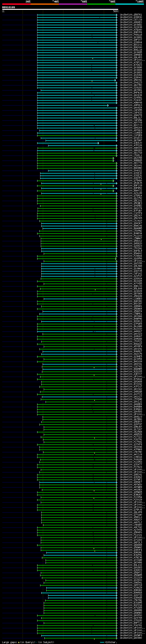The width and height of the screenshot is (146, 644).
Task: Select the UniRef100_Q03685 label
Action: [x=131, y=53]
